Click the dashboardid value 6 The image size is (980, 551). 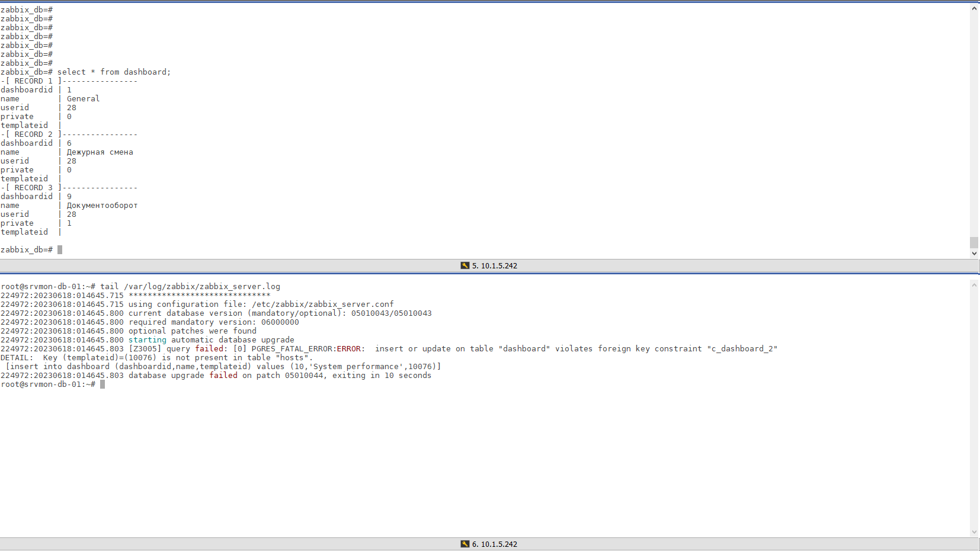(x=69, y=143)
